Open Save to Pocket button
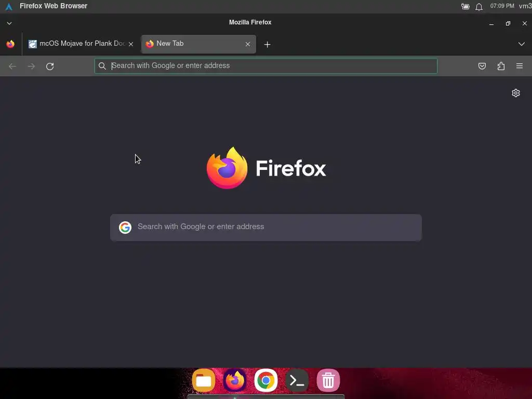 482,66
